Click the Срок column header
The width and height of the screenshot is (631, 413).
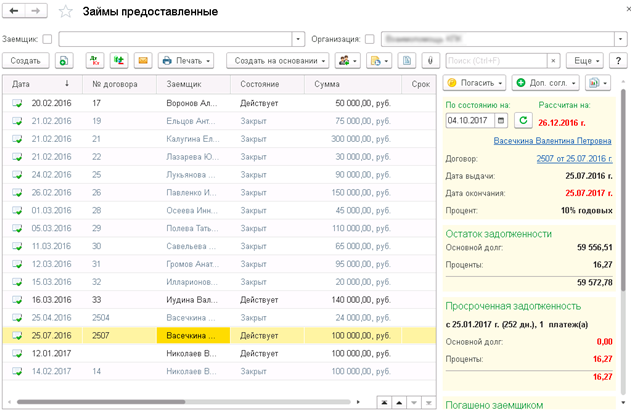(x=419, y=84)
